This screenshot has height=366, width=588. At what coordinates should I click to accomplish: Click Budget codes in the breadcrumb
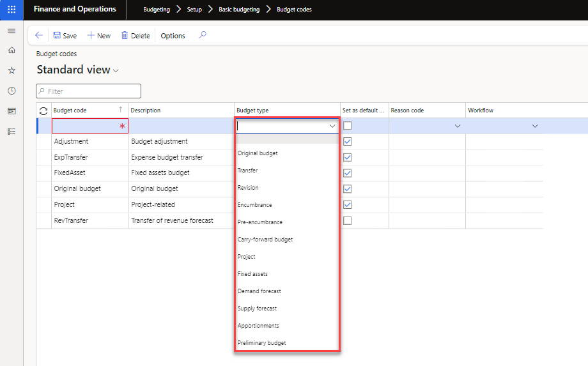(294, 10)
